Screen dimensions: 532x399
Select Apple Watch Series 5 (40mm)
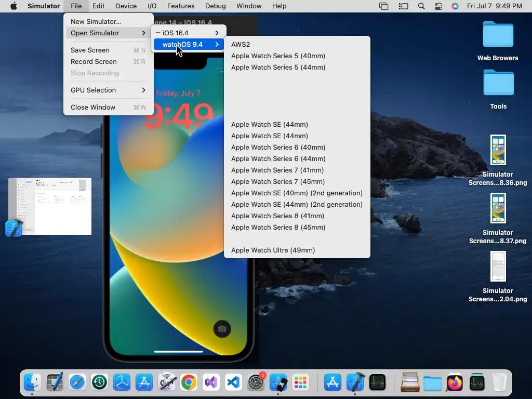(297, 56)
